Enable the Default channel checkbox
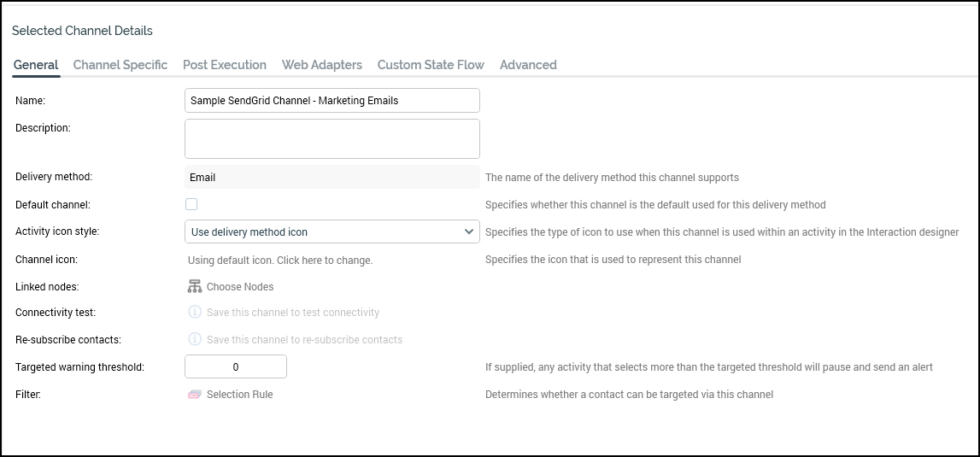The image size is (980, 457). (191, 204)
